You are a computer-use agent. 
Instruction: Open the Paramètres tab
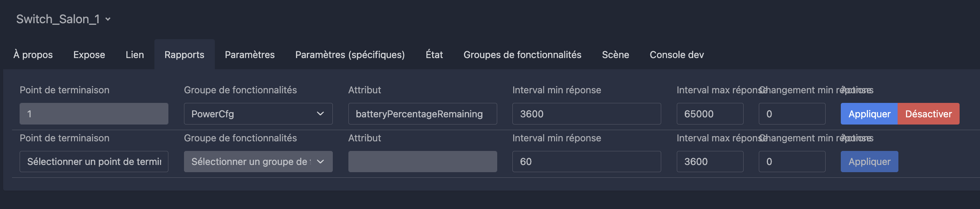tap(250, 54)
